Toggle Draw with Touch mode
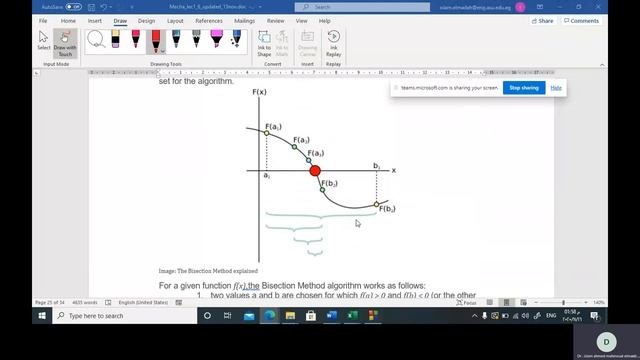 click(x=65, y=44)
